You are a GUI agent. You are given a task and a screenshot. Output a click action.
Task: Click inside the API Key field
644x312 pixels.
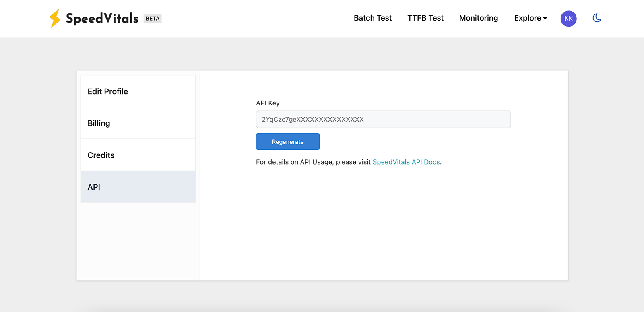pos(383,120)
